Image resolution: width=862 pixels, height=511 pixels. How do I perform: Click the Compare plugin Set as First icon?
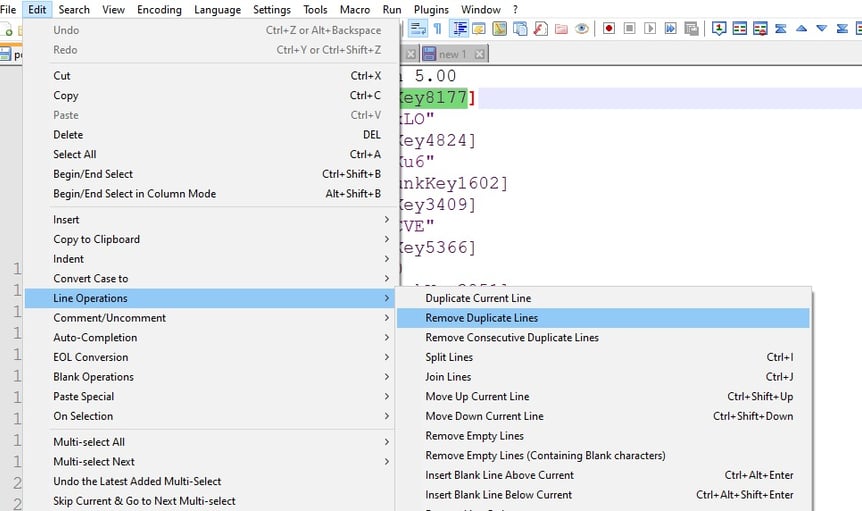click(719, 28)
